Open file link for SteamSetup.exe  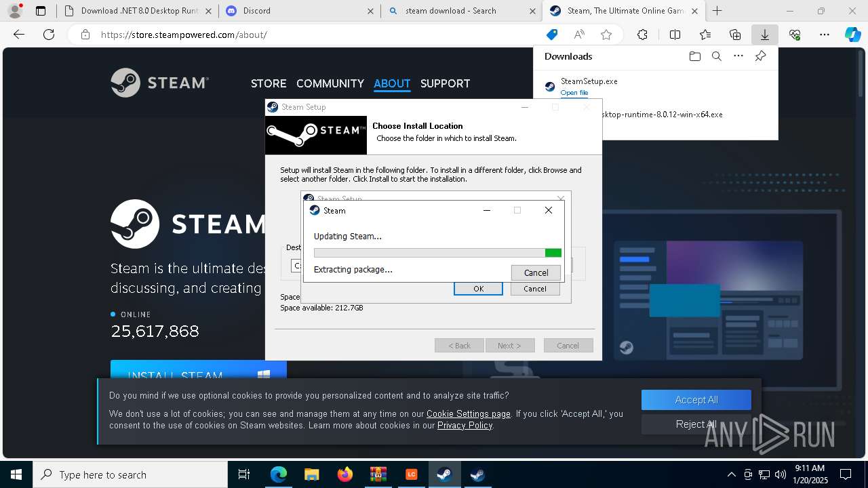(574, 93)
